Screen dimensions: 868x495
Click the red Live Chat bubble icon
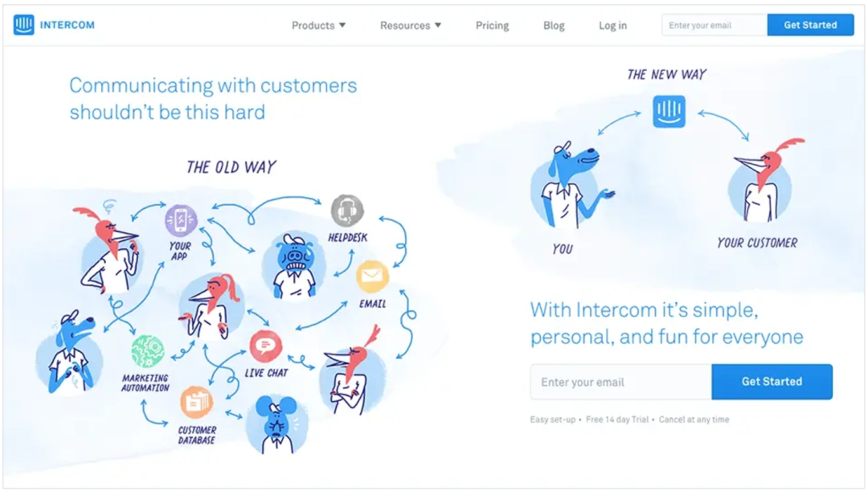pos(266,346)
